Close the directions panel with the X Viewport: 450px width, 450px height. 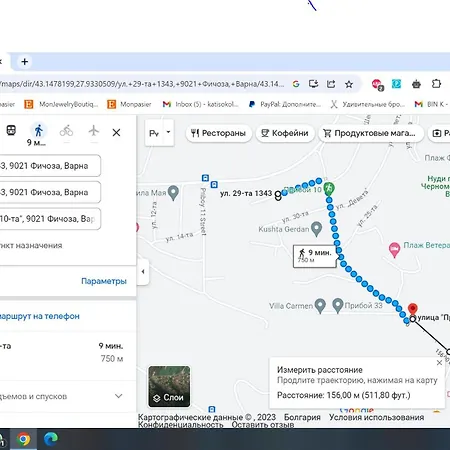pos(116,133)
